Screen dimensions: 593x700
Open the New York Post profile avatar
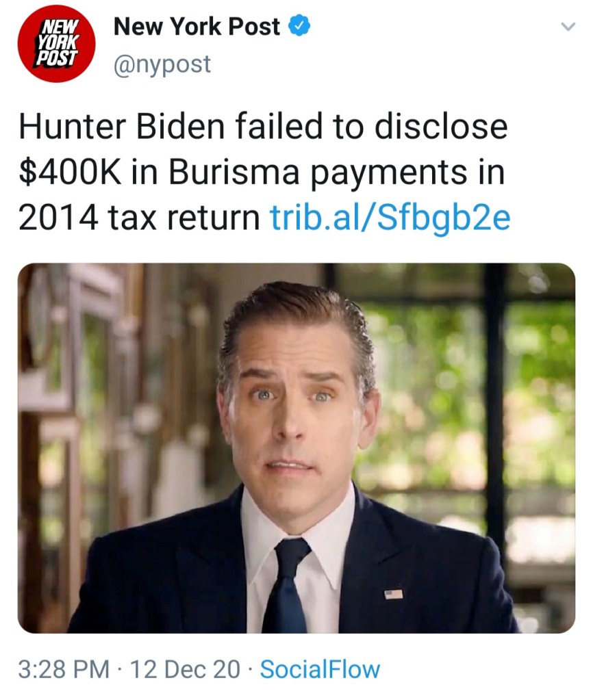56,44
